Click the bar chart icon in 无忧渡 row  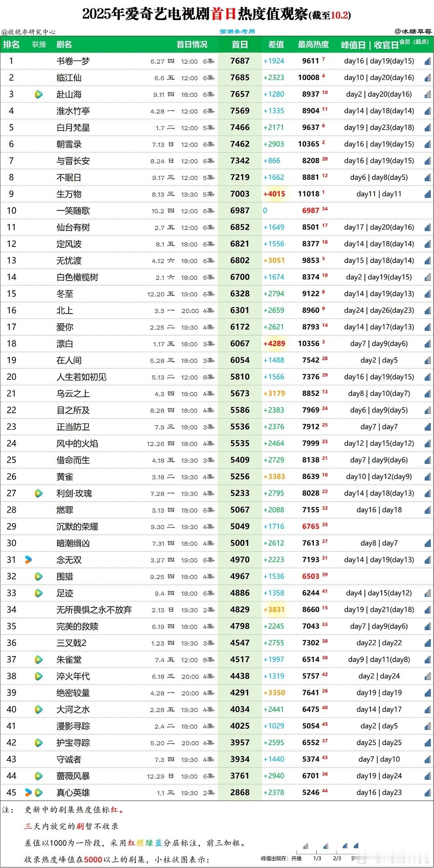click(x=428, y=261)
